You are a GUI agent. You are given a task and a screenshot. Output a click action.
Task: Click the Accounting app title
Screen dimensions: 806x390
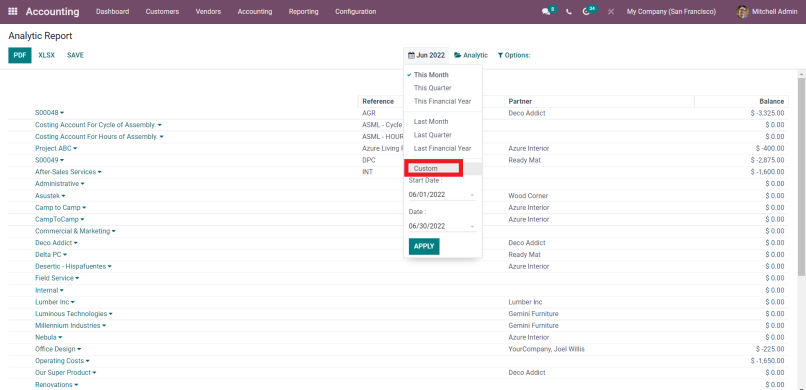(52, 11)
